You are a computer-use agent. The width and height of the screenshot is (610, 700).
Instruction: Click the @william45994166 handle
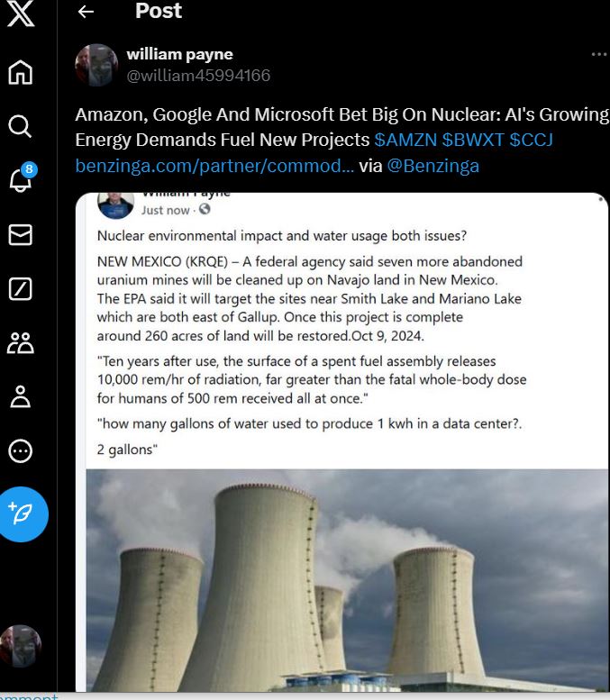(198, 76)
